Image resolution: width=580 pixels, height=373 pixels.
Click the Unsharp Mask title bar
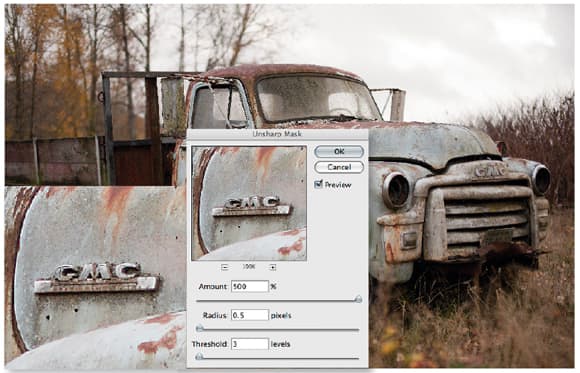[277, 134]
